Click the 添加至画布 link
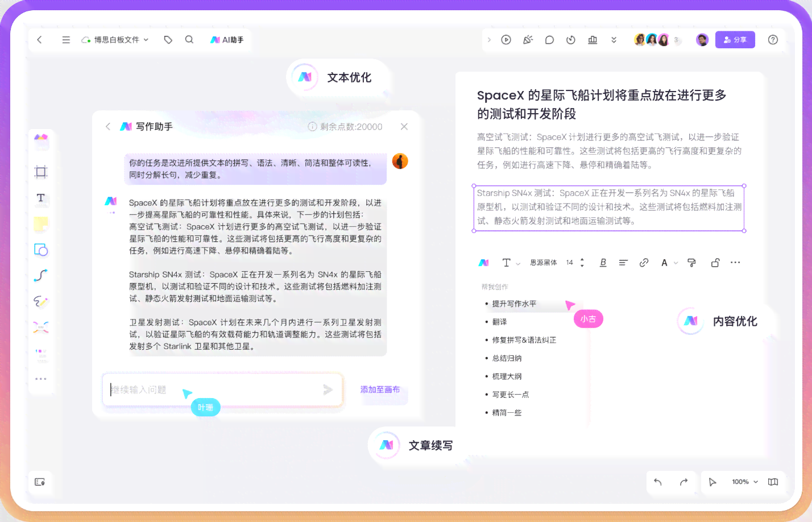 380,390
